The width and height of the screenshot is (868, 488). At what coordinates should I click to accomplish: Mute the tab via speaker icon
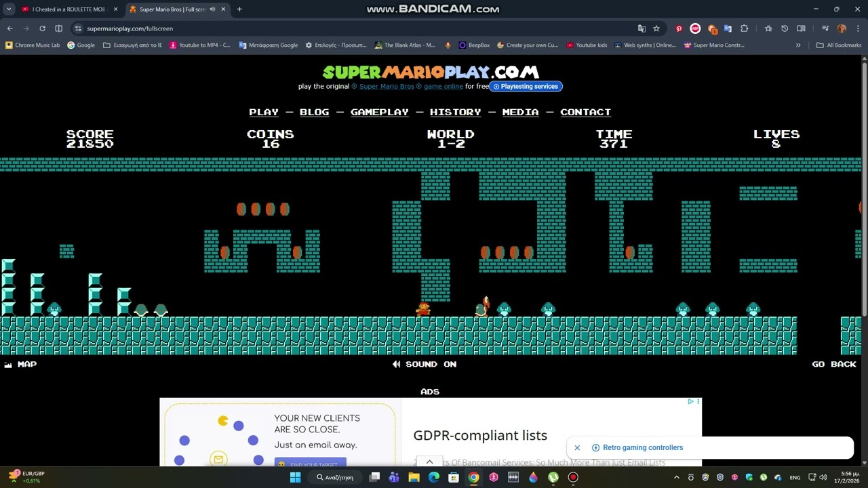(212, 9)
